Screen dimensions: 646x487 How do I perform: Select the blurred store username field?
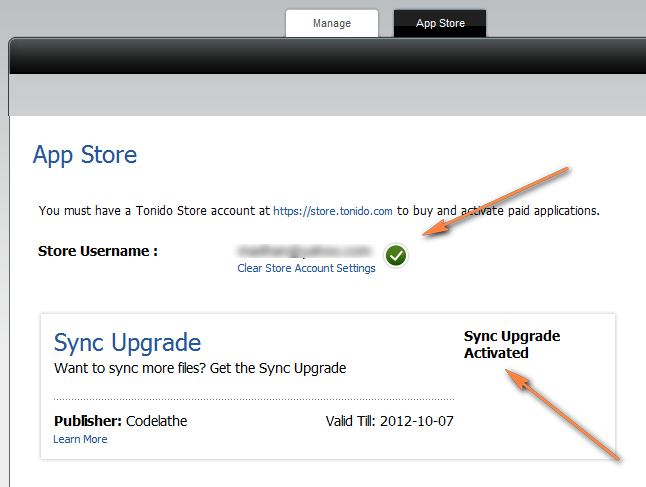[304, 251]
